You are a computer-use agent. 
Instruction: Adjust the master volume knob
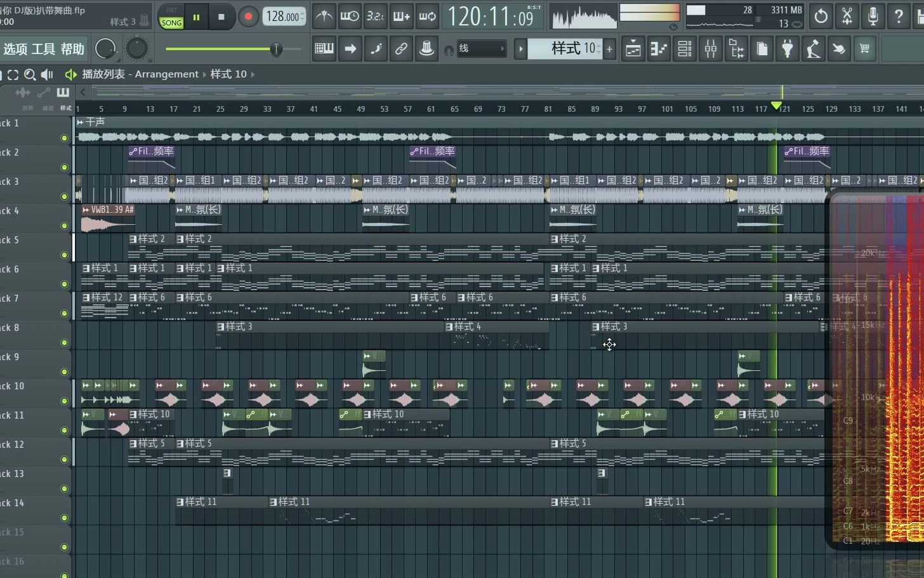(x=105, y=49)
